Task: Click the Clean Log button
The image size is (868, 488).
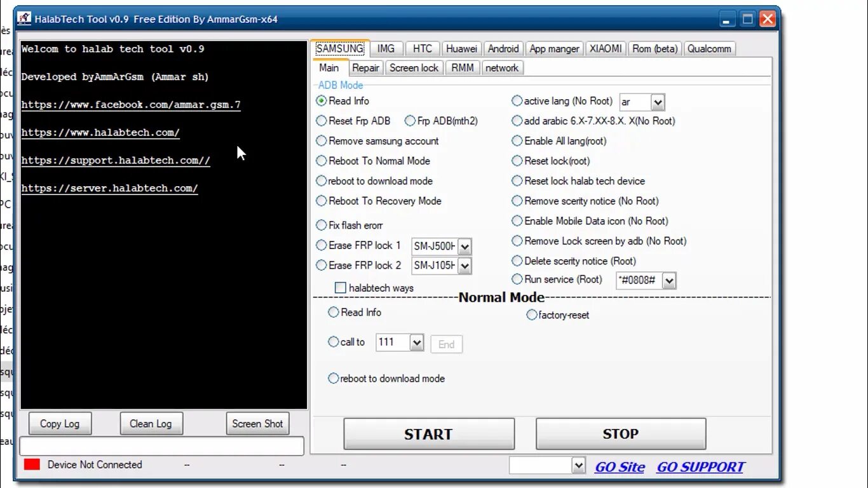Action: pos(151,424)
